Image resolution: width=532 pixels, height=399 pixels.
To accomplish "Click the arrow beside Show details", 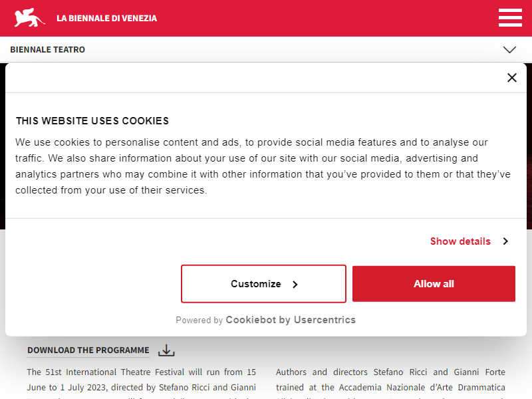I will click(505, 241).
